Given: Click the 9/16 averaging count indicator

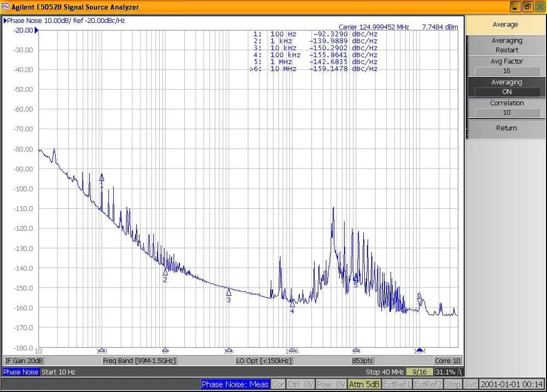Looking at the screenshot, I should (x=420, y=372).
